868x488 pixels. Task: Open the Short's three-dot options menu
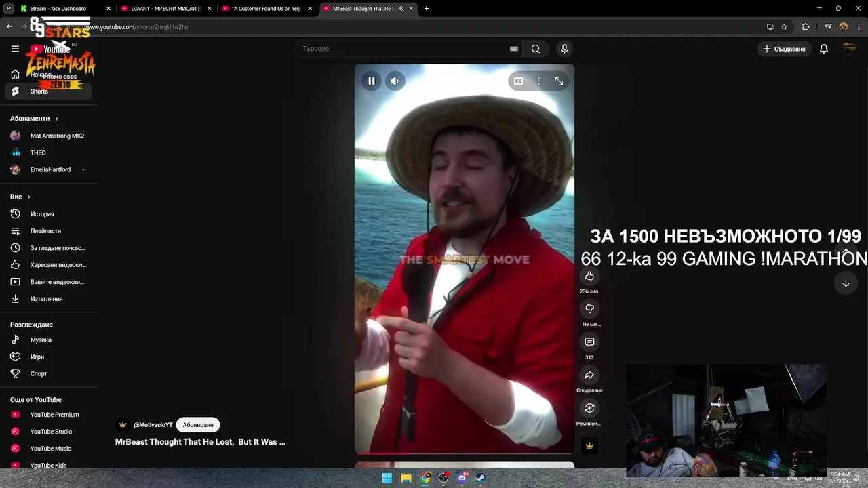(538, 81)
